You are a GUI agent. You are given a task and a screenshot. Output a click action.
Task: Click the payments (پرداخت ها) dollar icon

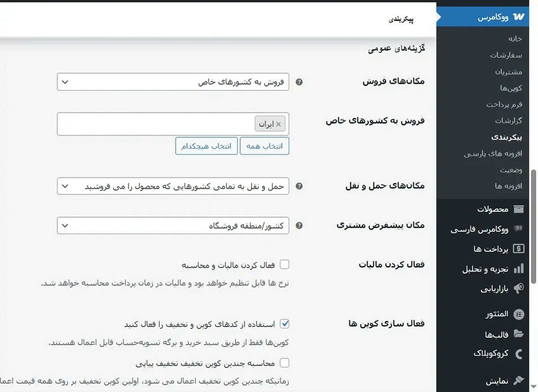pyautogui.click(x=519, y=248)
